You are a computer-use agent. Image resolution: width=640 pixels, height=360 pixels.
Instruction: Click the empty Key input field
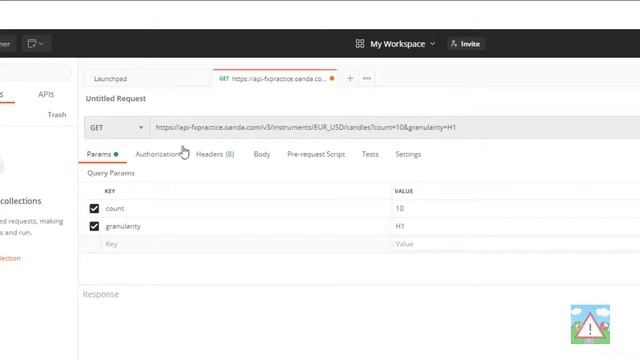(x=247, y=244)
